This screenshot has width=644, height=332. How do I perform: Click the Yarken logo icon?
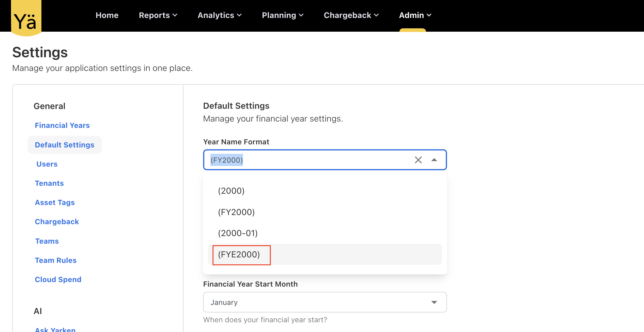pyautogui.click(x=26, y=18)
